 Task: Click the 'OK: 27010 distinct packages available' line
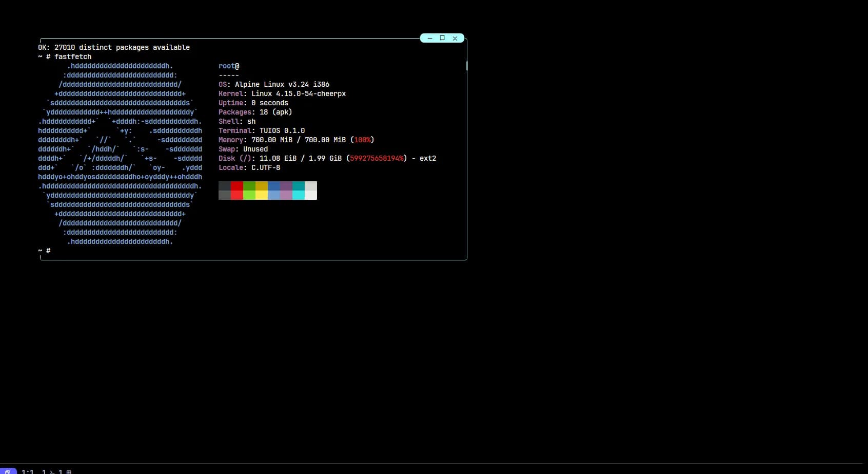(114, 47)
